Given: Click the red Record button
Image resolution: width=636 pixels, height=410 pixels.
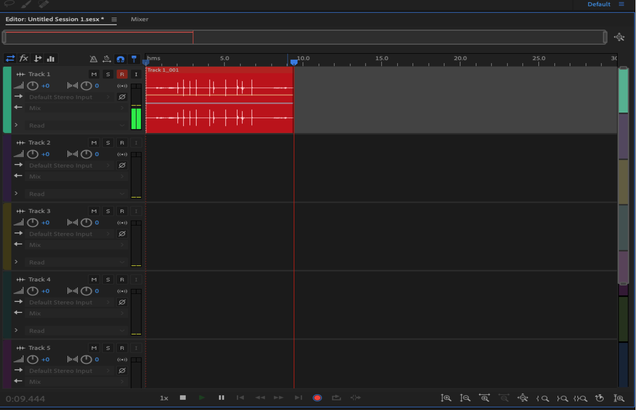Looking at the screenshot, I should [317, 398].
